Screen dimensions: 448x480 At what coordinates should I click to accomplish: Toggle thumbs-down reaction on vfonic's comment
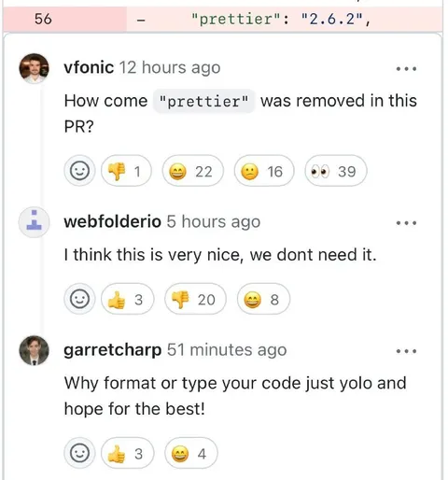click(126, 171)
